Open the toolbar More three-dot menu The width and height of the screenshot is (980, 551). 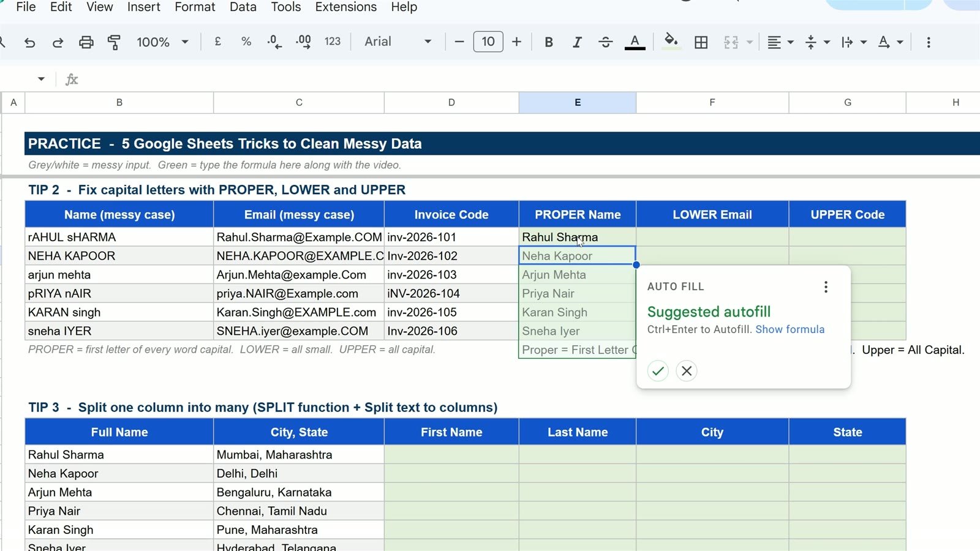click(x=929, y=42)
